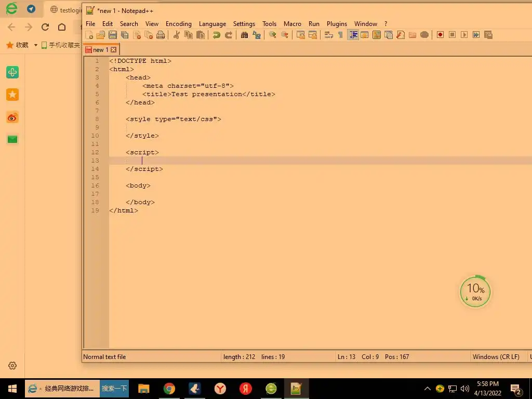
Task: Click 'Normal text file' in the status bar
Action: pos(104,357)
